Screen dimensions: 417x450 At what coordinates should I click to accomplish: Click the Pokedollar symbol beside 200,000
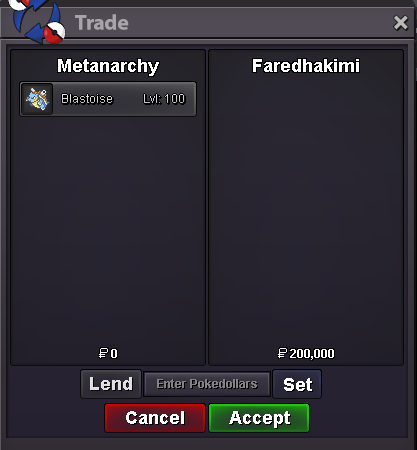[282, 353]
